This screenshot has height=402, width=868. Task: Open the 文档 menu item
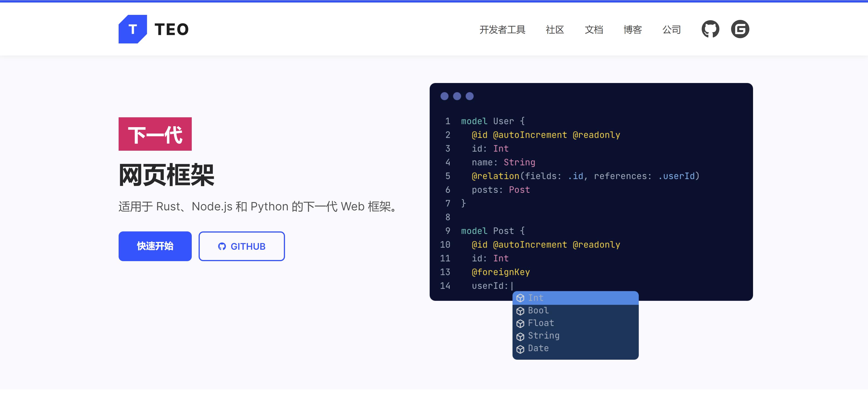pos(594,29)
